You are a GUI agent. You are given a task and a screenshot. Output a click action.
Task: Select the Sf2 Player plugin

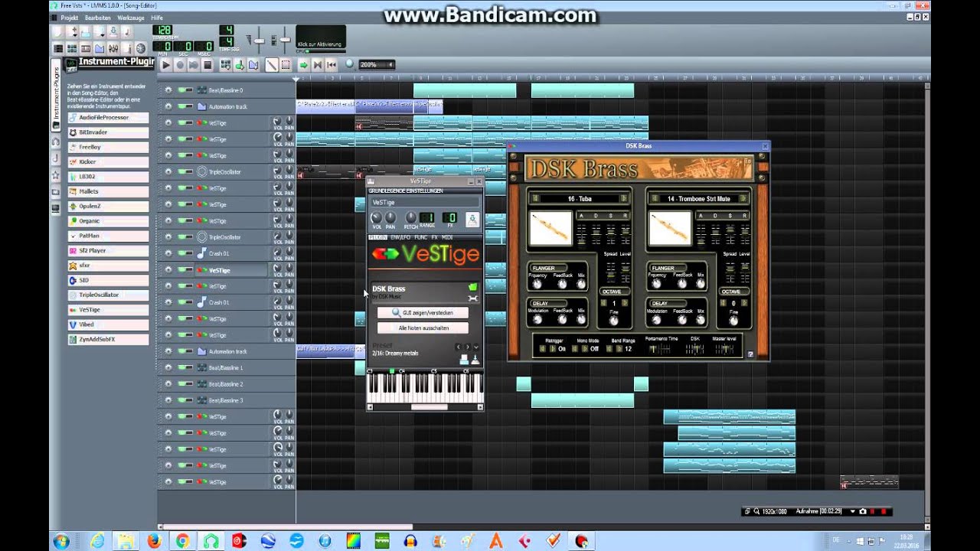(x=107, y=250)
